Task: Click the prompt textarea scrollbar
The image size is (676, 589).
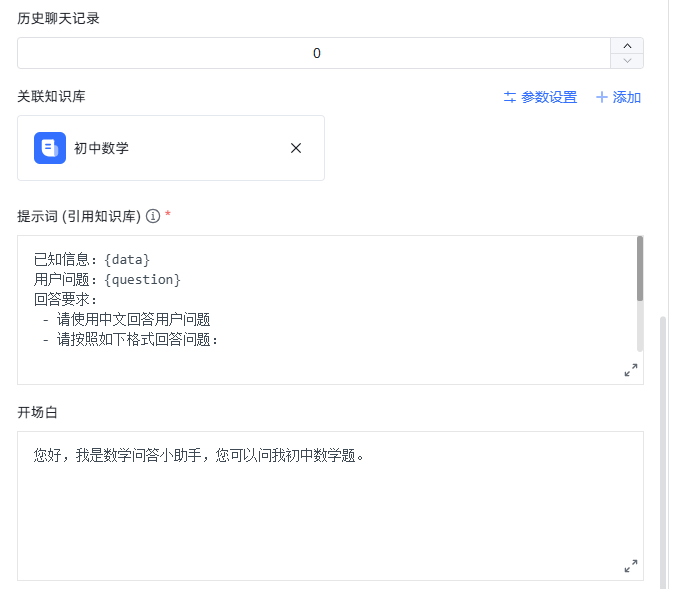Action: click(639, 268)
